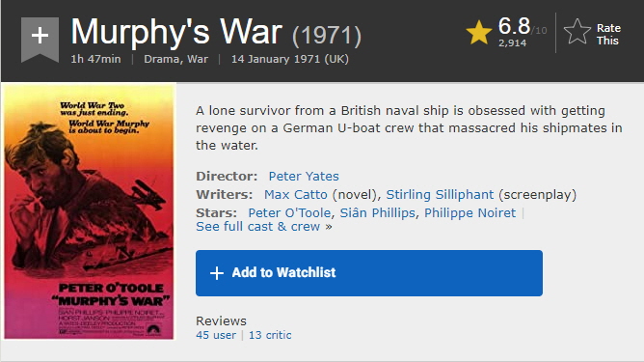Viewport: 644px width, 362px height.
Task: Click the Rate This text label
Action: click(608, 34)
